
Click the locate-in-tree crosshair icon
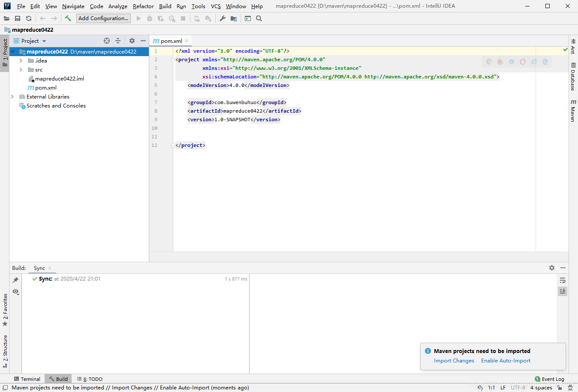(x=107, y=41)
